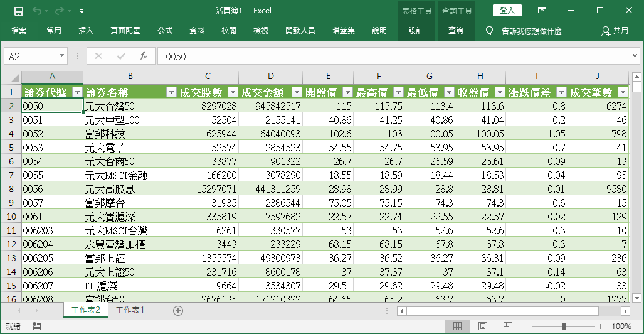Click the formula bar showing 0050
Viewport: 644px width, 334px height.
tap(394, 57)
